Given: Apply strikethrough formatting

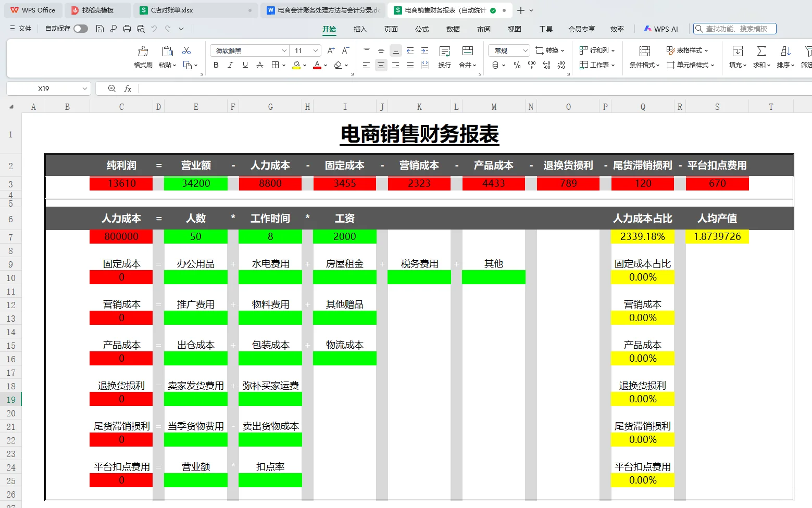Looking at the screenshot, I should tap(260, 65).
